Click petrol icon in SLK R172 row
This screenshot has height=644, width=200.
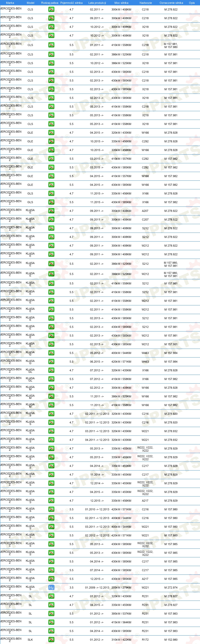(51, 640)
